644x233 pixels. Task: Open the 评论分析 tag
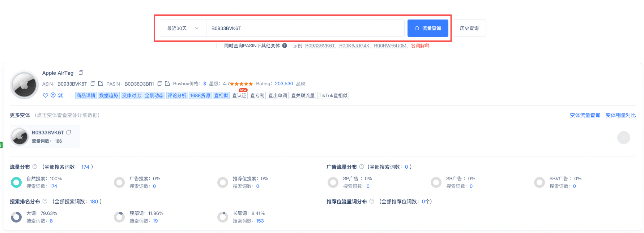pyautogui.click(x=177, y=95)
